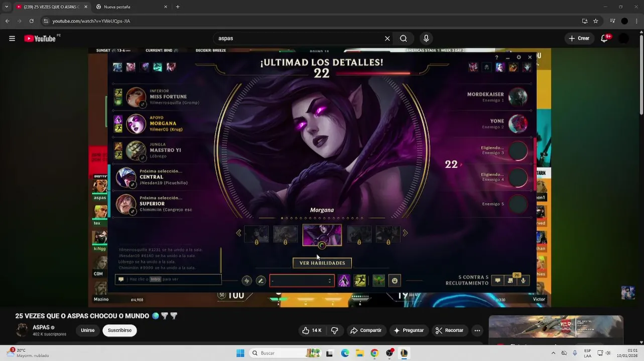Open the YouTube hamburger guide menu
The image size is (644, 361).
[12, 39]
